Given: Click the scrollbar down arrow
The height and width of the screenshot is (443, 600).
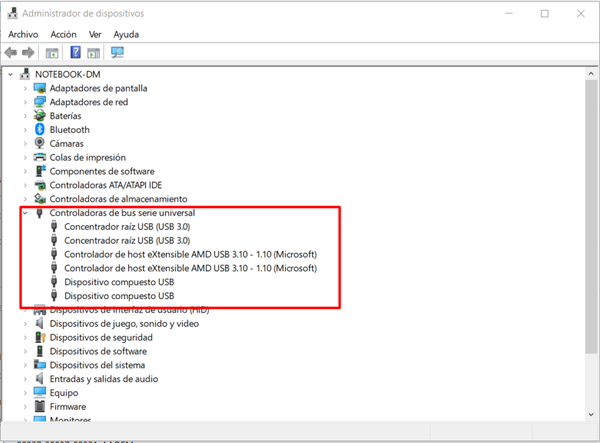Looking at the screenshot, I should coord(591,414).
